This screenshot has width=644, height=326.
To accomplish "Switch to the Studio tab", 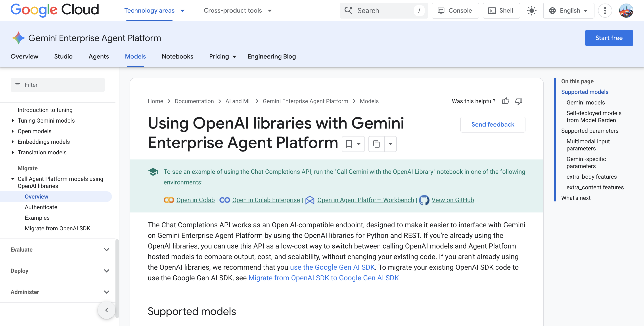I will point(63,56).
